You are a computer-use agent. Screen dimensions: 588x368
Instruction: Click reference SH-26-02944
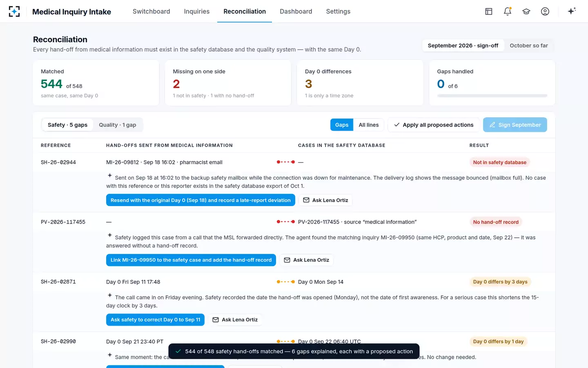point(58,162)
